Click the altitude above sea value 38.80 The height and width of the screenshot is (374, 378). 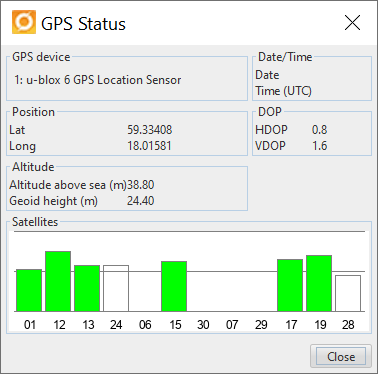141,185
